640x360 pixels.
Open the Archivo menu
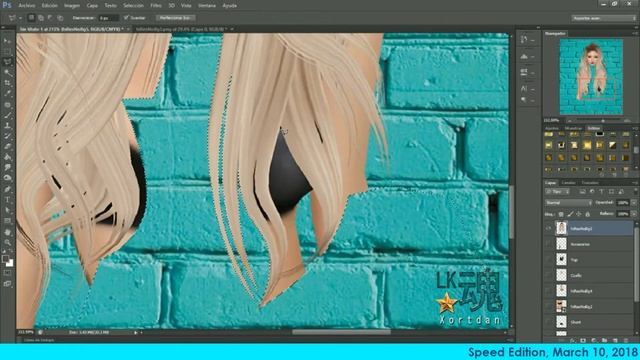click(x=27, y=6)
